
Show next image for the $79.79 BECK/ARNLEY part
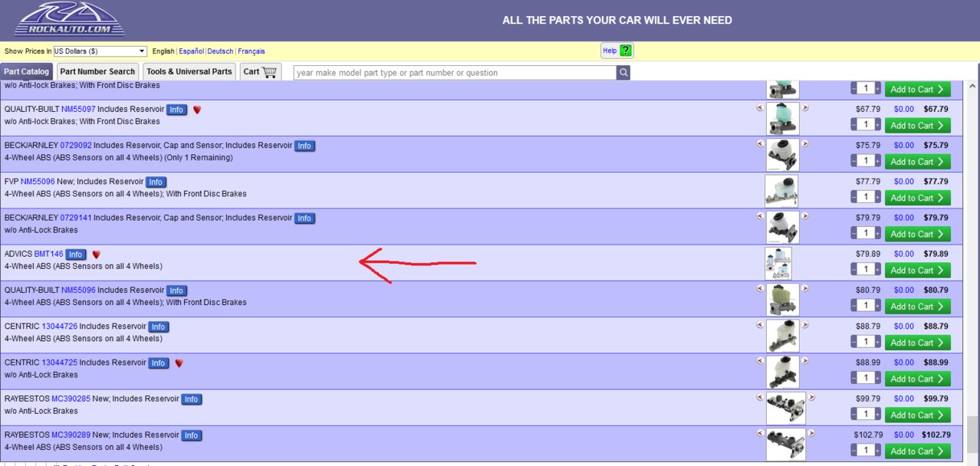point(805,217)
